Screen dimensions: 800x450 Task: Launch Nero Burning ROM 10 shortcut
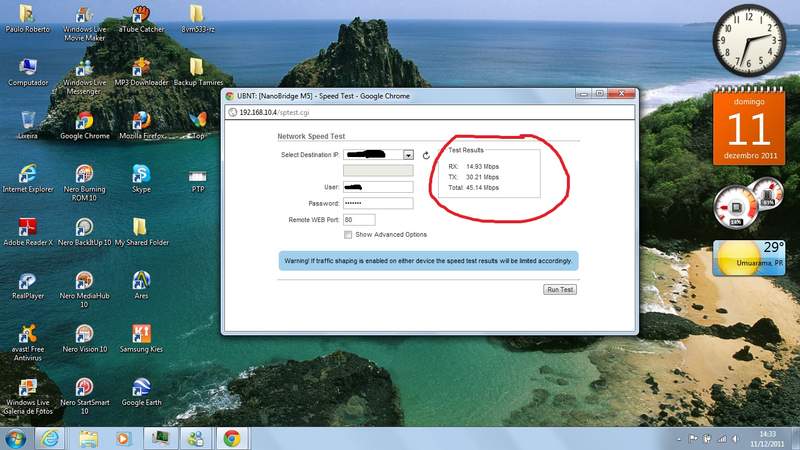[84, 183]
